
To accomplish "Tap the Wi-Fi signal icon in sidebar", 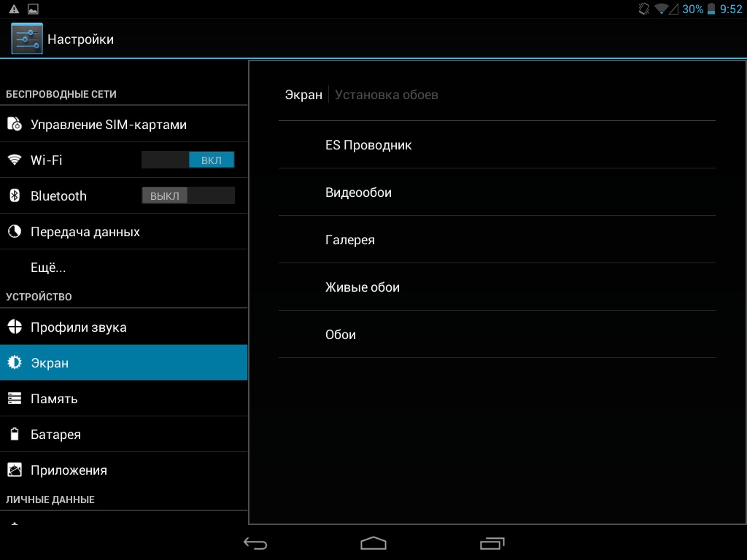I will pyautogui.click(x=15, y=160).
